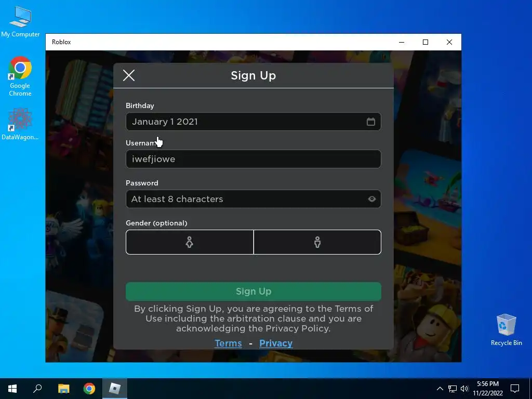This screenshot has height=399, width=532.
Task: Open the Recycle Bin on desktop
Action: [506, 330]
